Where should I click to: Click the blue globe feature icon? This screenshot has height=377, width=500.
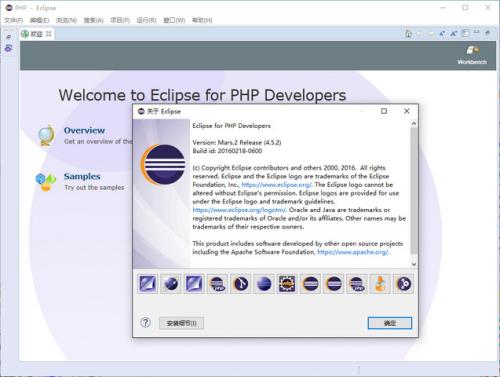(x=264, y=284)
